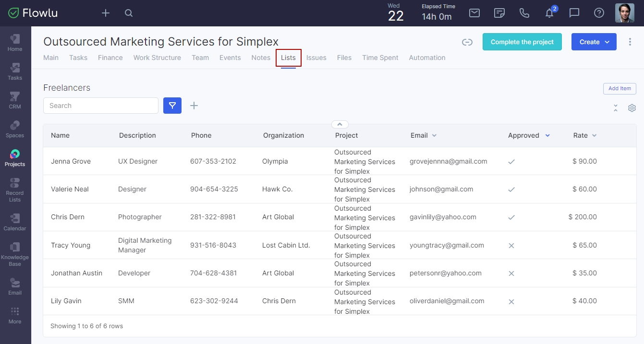Toggle approved cross for Tracy Young

[511, 246]
